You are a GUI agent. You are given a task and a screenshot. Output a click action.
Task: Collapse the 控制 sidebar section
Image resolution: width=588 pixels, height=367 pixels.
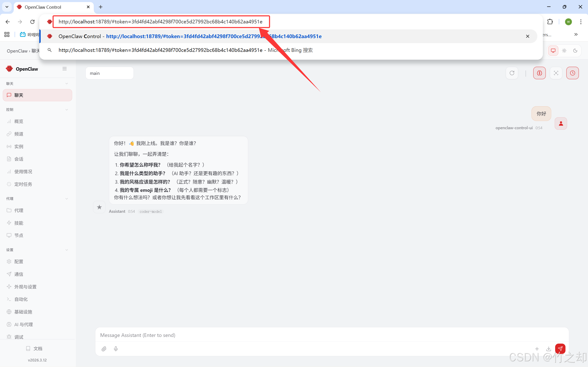click(x=67, y=110)
